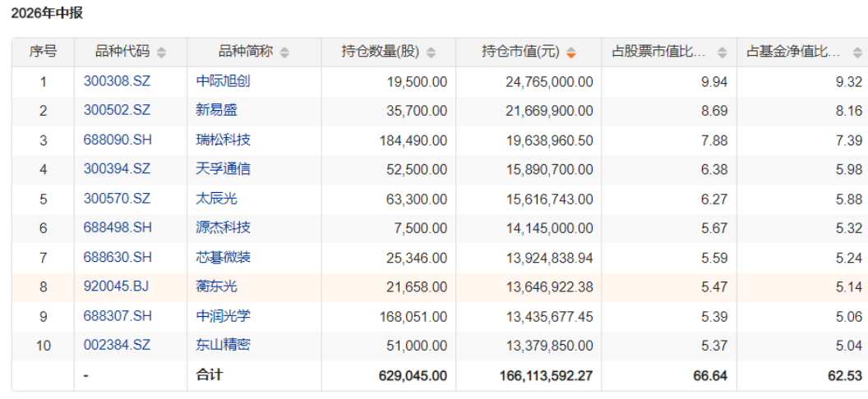Sort by 占股票市值比 column arrows
The height and width of the screenshot is (399, 868).
pyautogui.click(x=722, y=53)
